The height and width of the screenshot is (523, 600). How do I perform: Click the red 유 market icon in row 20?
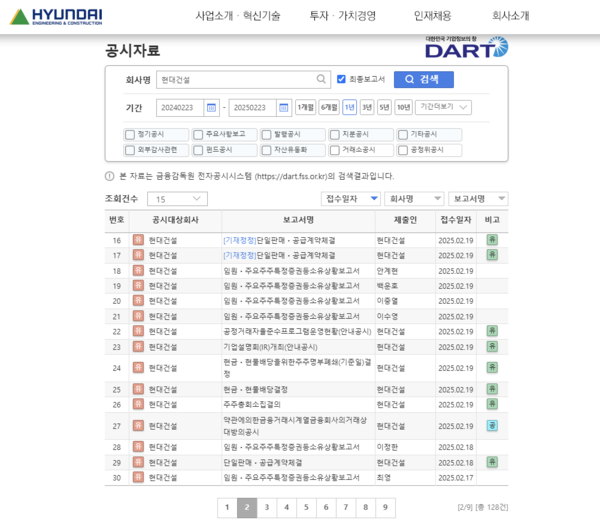(x=138, y=300)
